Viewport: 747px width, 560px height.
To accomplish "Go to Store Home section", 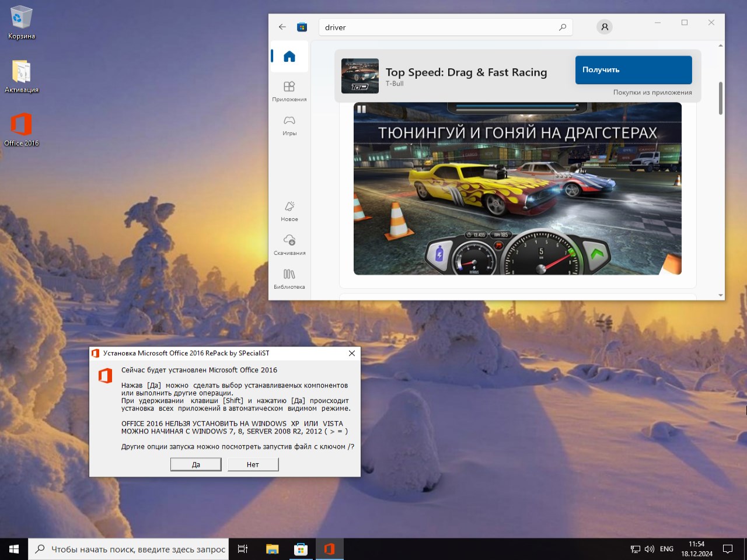I will (289, 57).
